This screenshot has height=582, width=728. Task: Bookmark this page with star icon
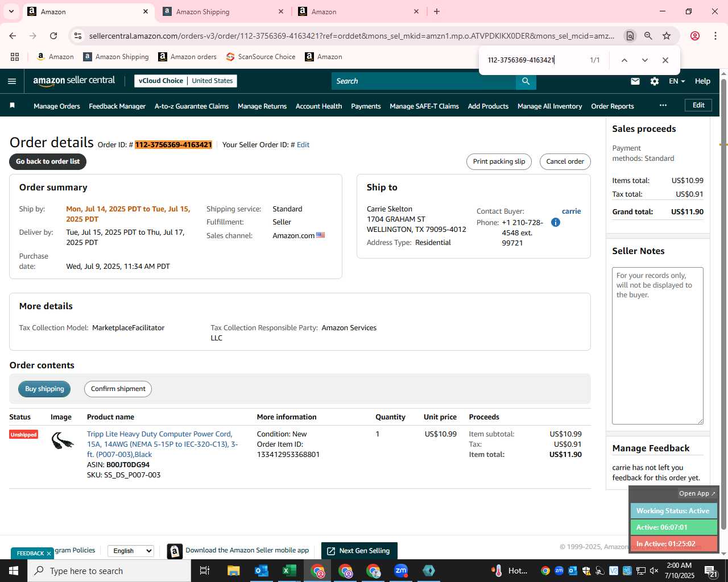(667, 36)
